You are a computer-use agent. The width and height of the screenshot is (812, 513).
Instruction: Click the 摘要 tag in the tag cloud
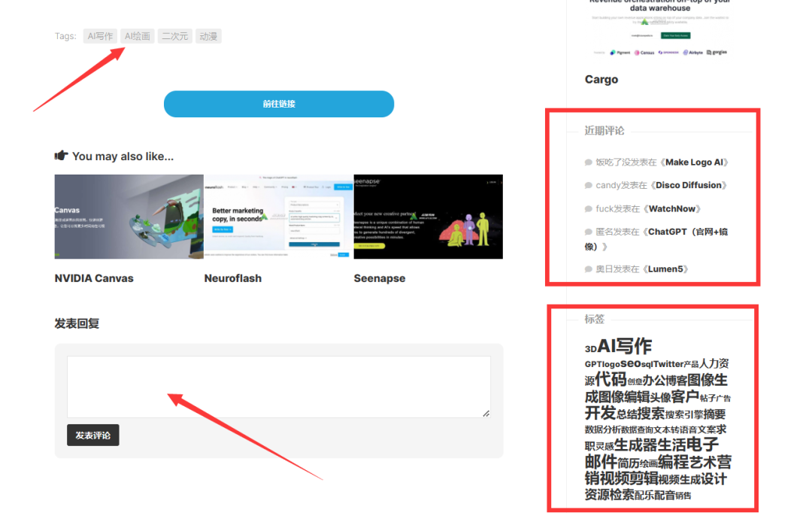714,414
